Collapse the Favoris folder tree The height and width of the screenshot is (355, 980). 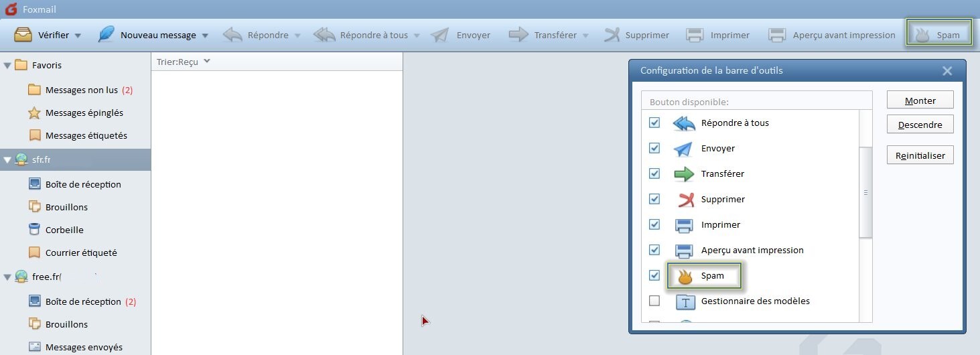click(x=7, y=66)
